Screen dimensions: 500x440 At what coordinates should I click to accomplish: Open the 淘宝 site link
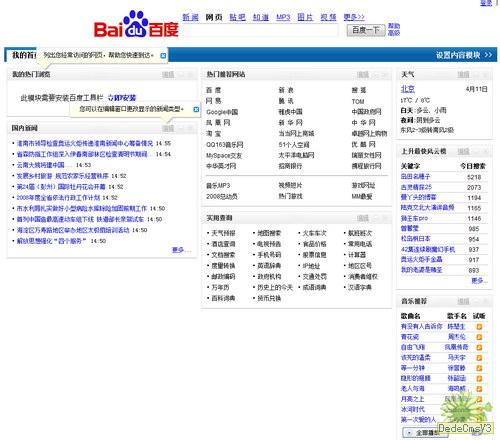213,134
